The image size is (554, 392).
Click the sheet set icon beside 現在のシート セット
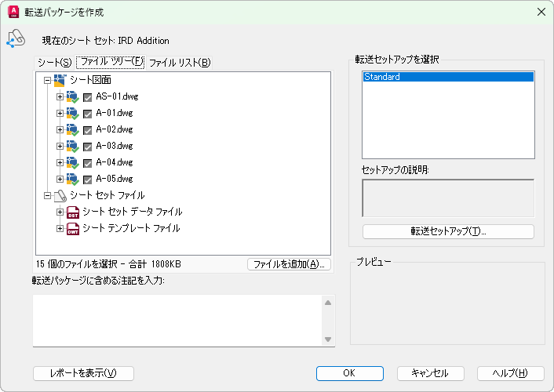click(15, 39)
